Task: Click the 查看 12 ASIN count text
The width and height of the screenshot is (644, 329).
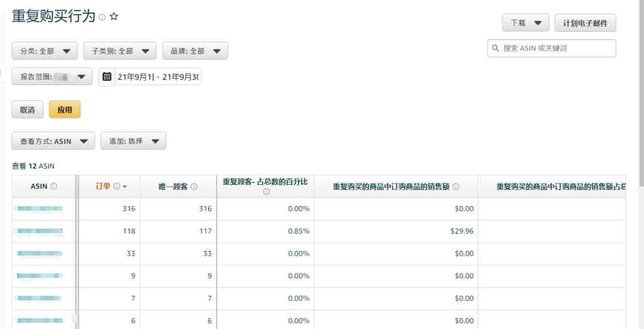Action: click(x=33, y=166)
